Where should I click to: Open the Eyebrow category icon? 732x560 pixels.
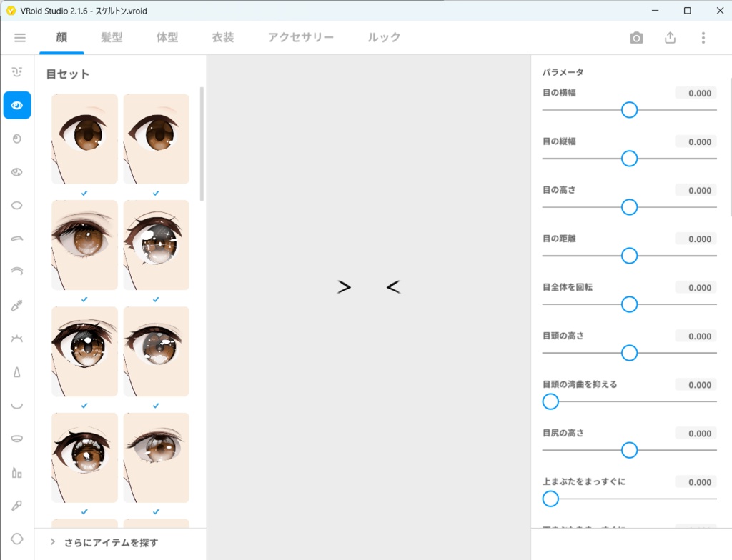pyautogui.click(x=17, y=239)
